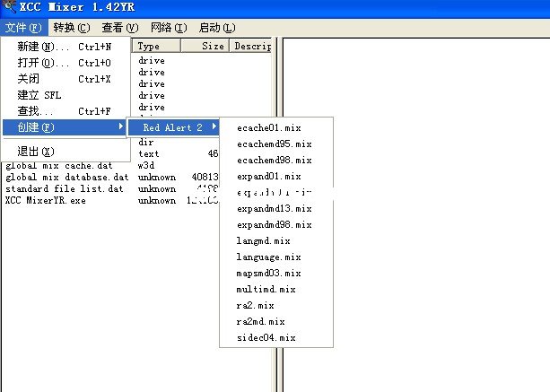Choose 新建(N)... menu entry
The width and height of the screenshot is (550, 392).
point(65,47)
